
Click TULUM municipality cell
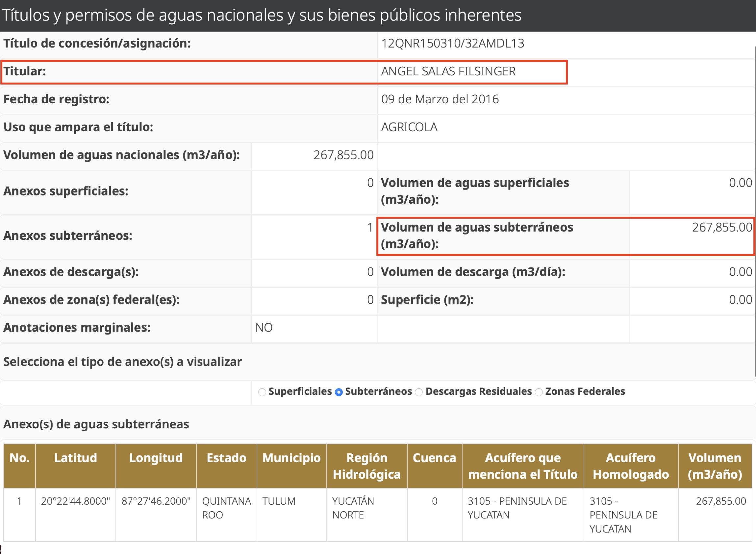pos(279,501)
